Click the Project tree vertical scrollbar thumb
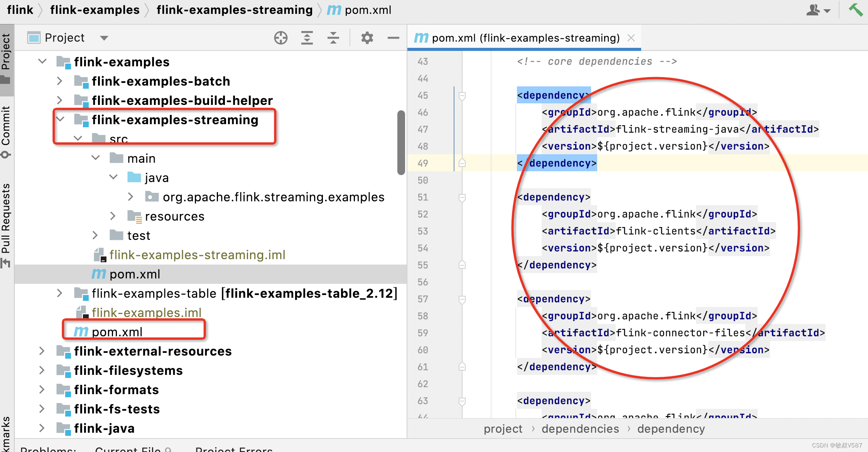 pyautogui.click(x=401, y=143)
